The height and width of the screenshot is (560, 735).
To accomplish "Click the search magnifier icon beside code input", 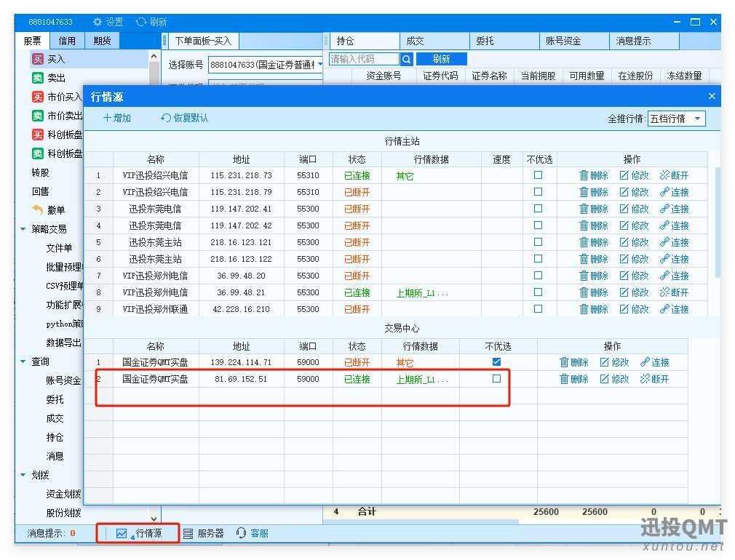I will pos(406,59).
